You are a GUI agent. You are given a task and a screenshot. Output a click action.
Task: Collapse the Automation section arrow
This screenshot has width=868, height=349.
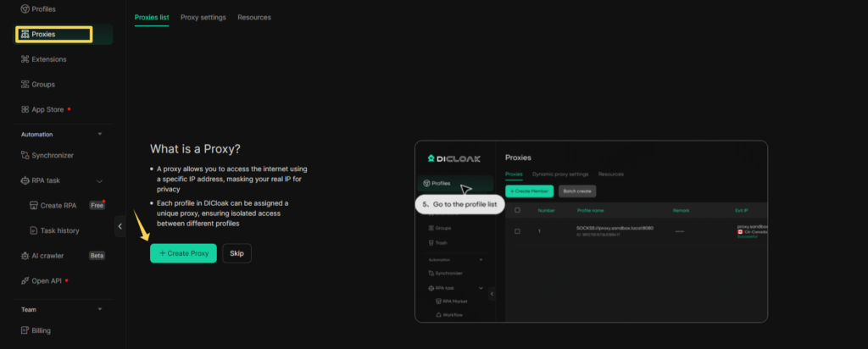pyautogui.click(x=100, y=134)
